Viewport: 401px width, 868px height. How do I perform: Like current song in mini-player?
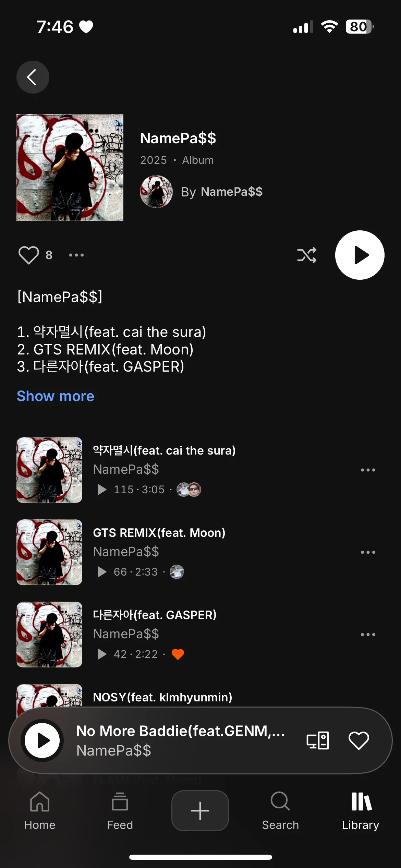click(x=359, y=740)
